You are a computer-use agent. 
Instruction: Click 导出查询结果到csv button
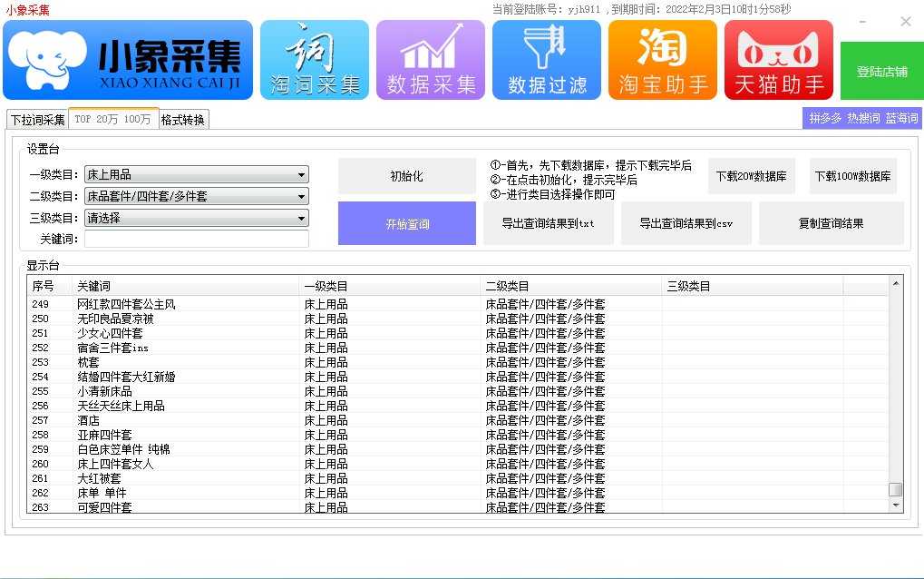point(686,223)
